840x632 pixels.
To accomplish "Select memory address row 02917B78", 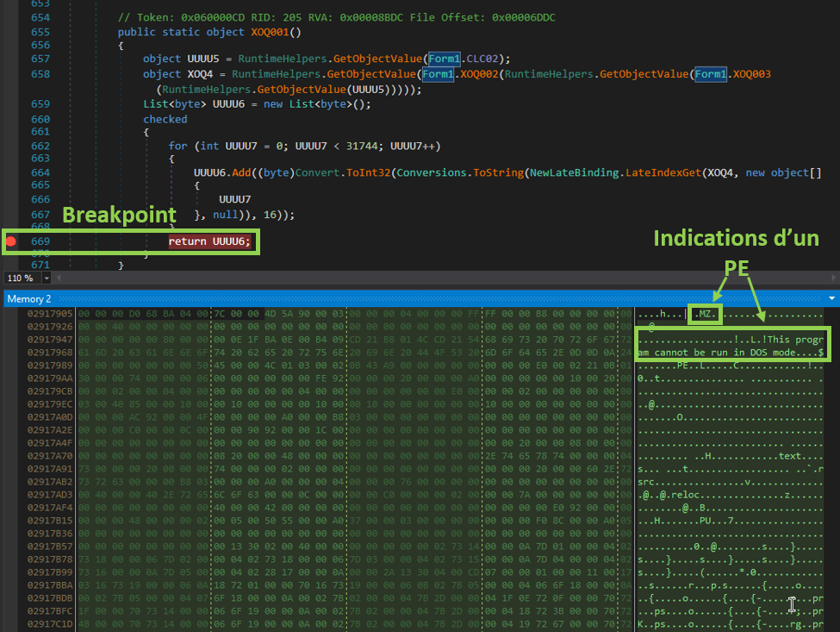I will tap(49, 559).
